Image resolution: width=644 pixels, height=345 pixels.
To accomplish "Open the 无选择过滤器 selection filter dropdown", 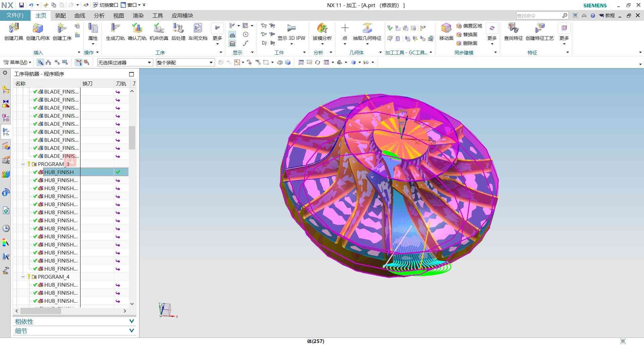I will coord(125,63).
